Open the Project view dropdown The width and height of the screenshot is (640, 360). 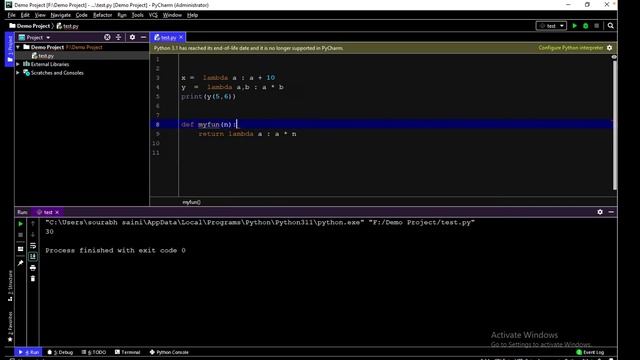(x=35, y=37)
